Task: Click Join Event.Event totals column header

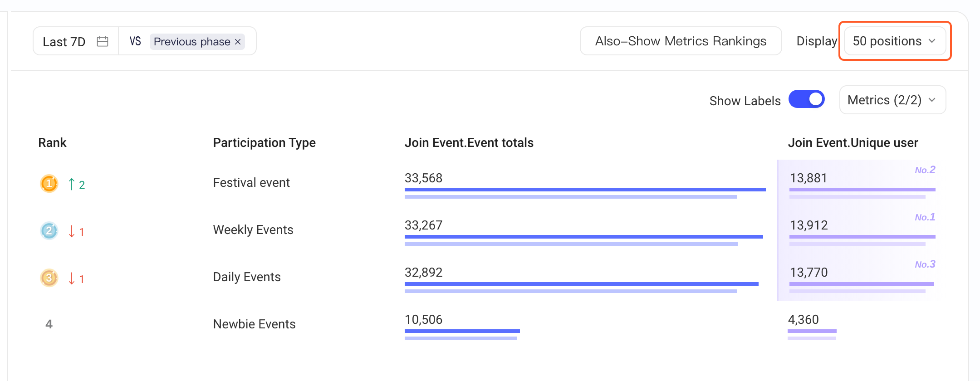Action: (x=469, y=142)
